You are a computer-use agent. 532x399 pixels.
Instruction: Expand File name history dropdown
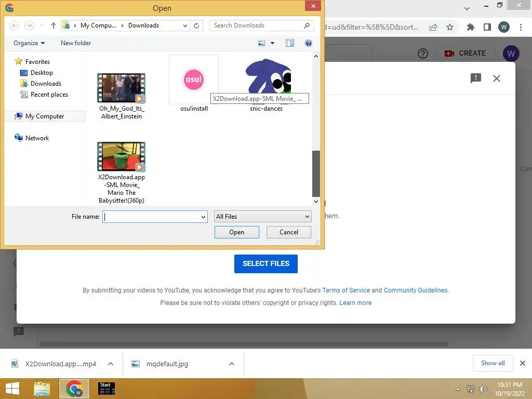(x=203, y=217)
